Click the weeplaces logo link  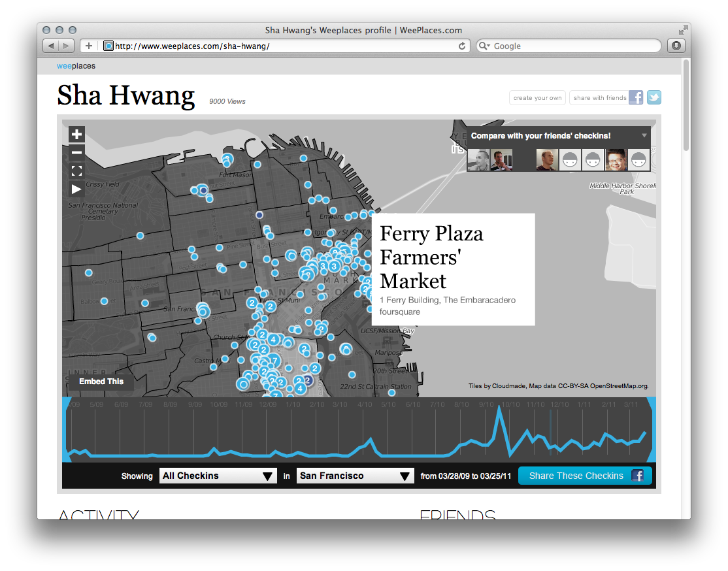[76, 66]
